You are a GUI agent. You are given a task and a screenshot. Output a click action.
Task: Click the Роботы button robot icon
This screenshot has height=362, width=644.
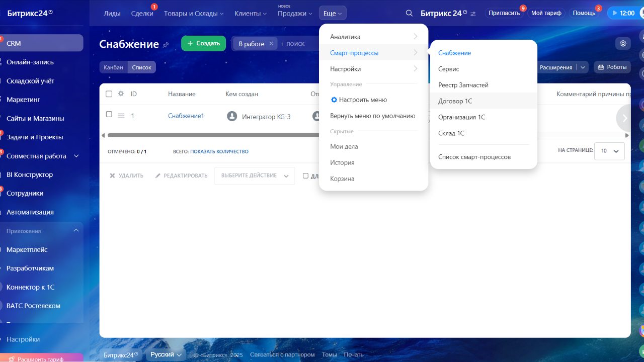tap(601, 67)
